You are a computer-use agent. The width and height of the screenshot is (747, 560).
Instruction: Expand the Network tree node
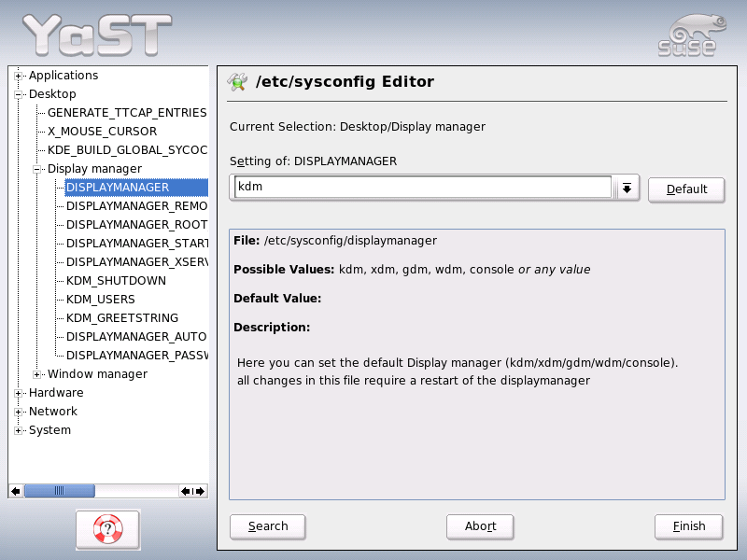[x=18, y=412]
